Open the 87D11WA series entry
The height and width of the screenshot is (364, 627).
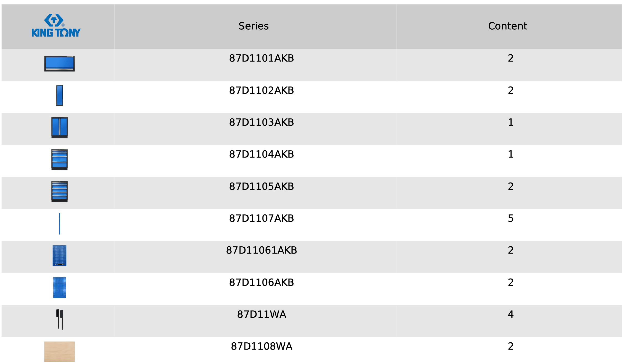click(261, 314)
